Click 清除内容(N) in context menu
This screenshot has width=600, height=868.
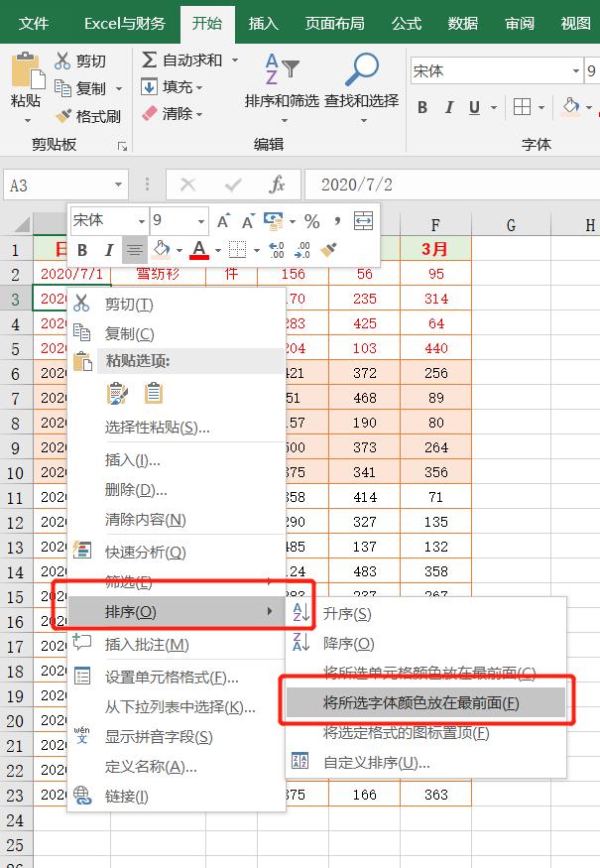click(x=176, y=519)
